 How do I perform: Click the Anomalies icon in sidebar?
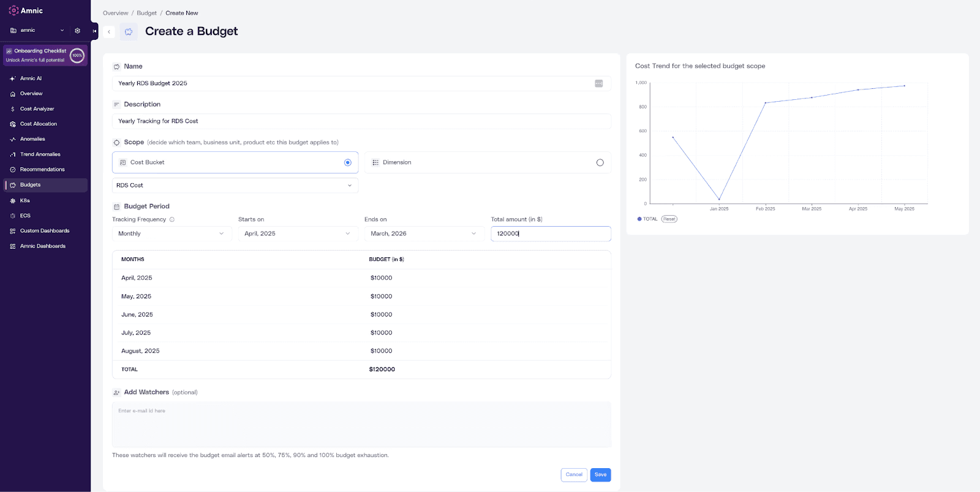click(x=13, y=139)
